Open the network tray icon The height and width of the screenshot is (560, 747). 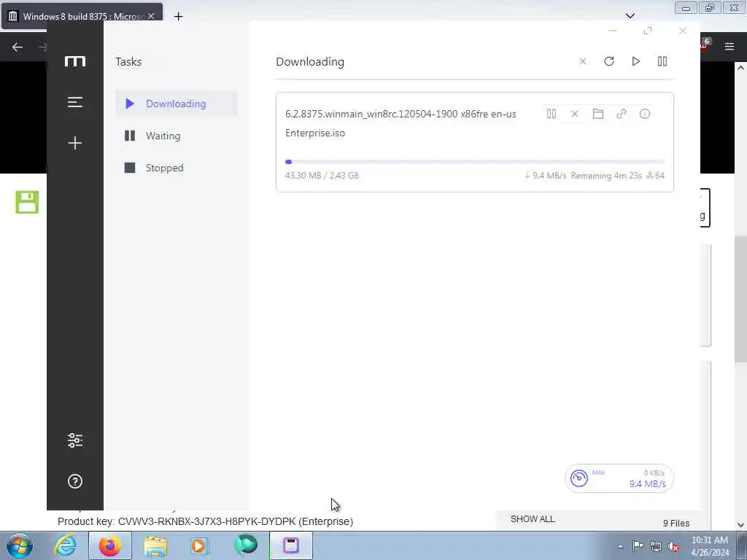coord(656,547)
